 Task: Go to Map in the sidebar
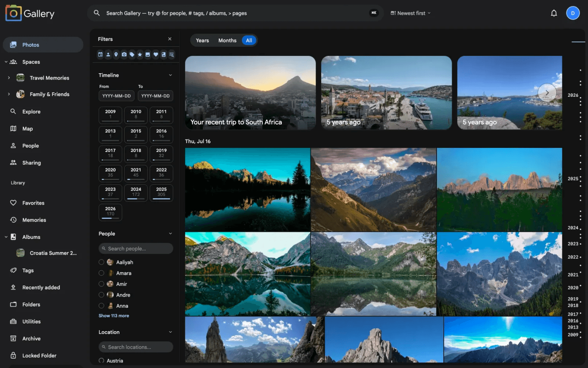[43, 129]
